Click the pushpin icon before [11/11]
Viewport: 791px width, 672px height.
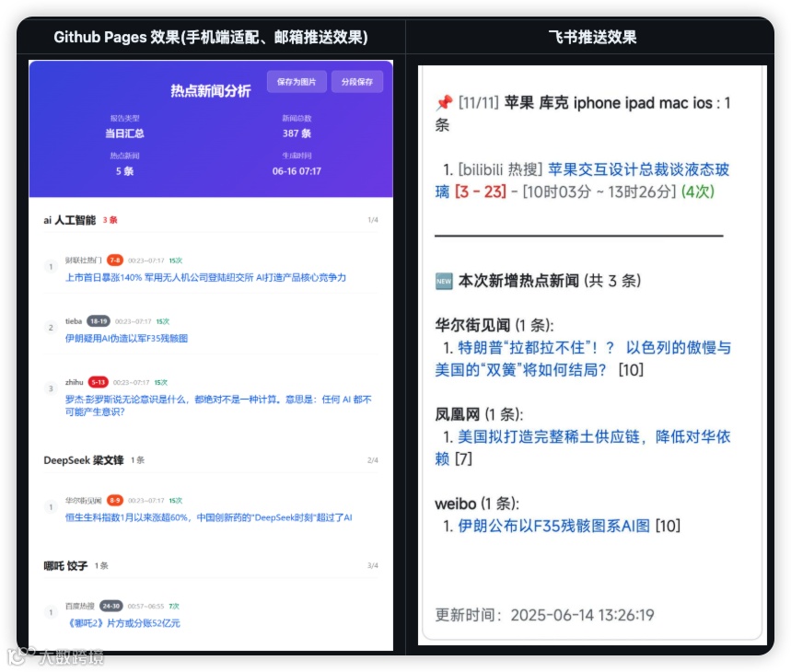(x=445, y=103)
